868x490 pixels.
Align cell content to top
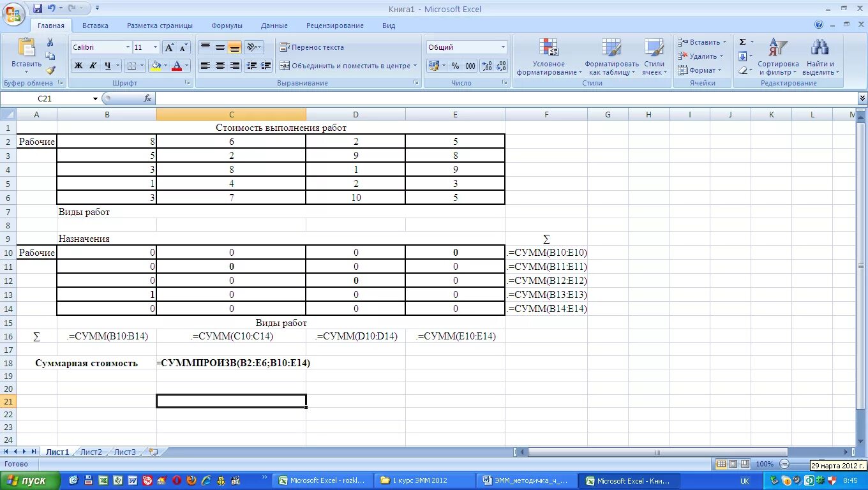point(206,47)
